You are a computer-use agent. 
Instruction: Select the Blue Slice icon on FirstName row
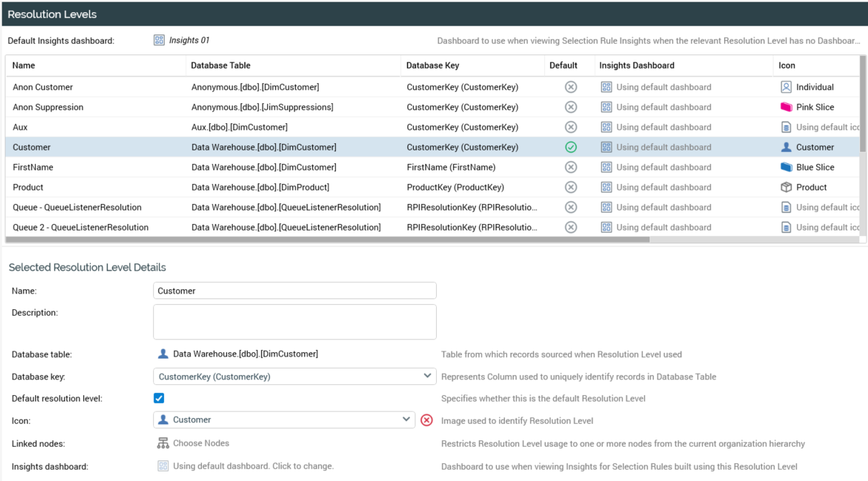(x=785, y=167)
